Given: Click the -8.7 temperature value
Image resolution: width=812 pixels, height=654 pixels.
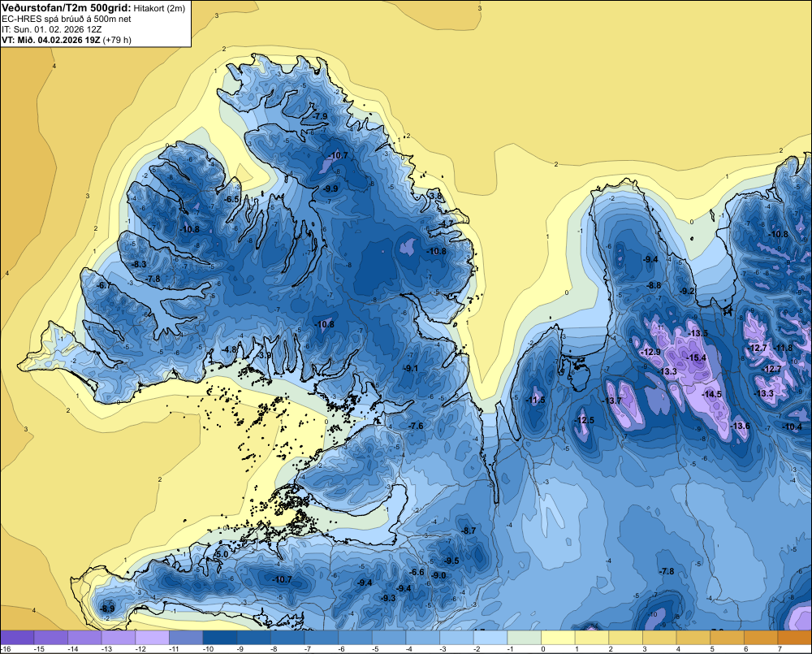Looking at the screenshot, I should click(x=469, y=531).
